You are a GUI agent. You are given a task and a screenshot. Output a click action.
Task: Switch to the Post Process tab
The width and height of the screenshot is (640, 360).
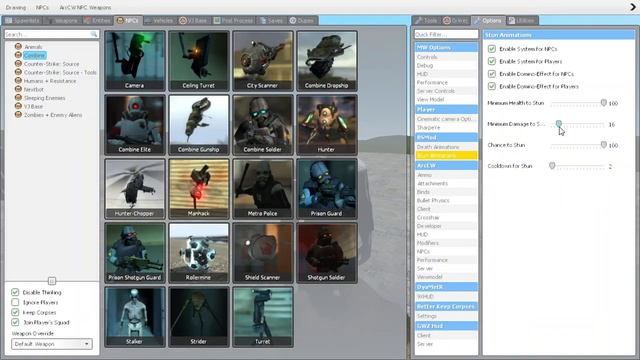tap(233, 20)
